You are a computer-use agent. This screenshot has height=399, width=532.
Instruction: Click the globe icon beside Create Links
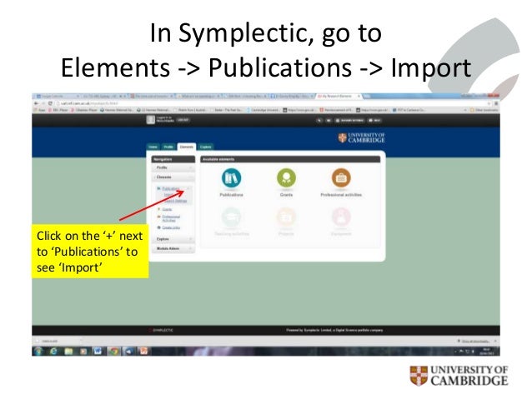[x=158, y=227]
